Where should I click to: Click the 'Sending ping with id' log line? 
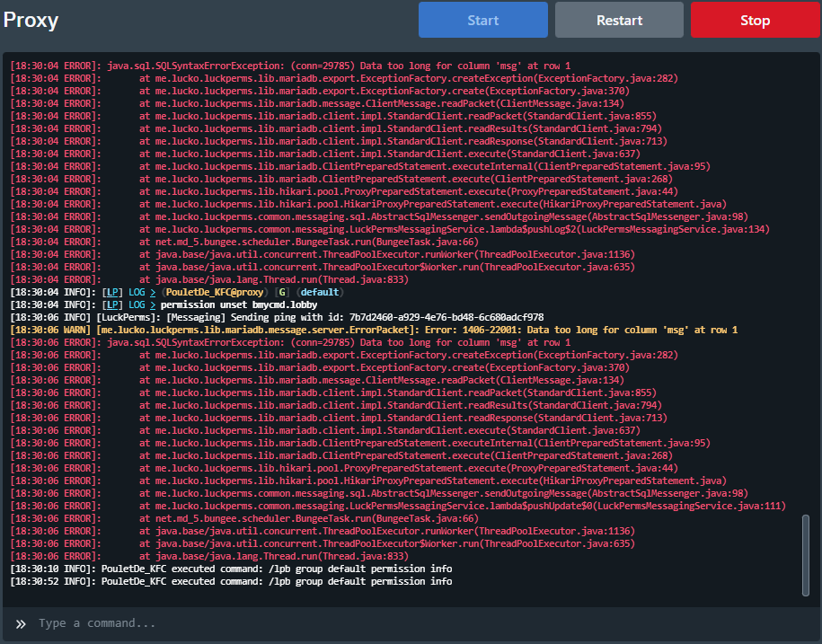click(277, 317)
